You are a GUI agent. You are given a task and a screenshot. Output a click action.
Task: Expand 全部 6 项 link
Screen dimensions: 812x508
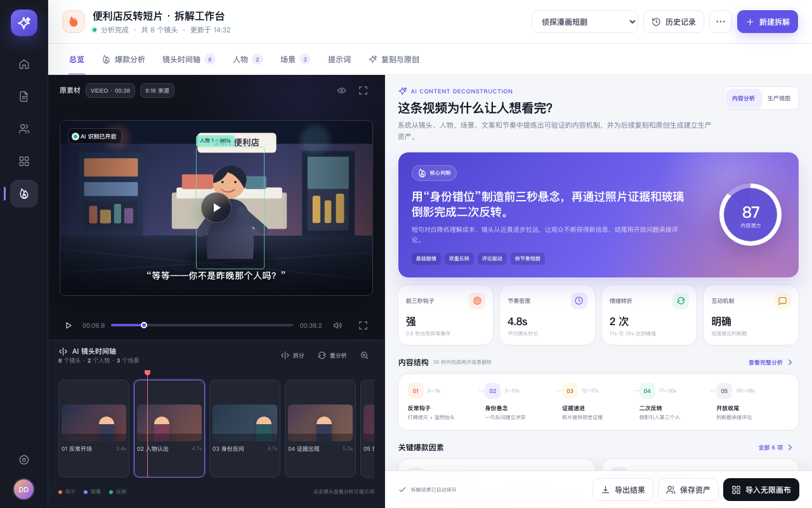point(776,448)
